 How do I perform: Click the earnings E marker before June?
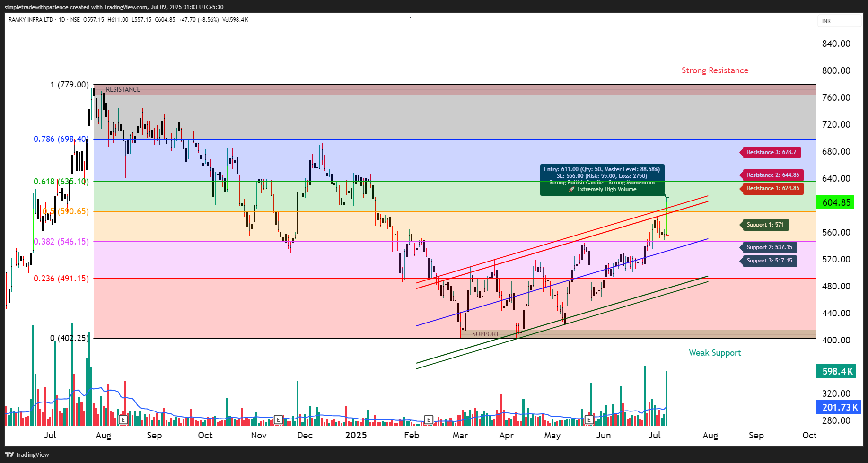[589, 419]
